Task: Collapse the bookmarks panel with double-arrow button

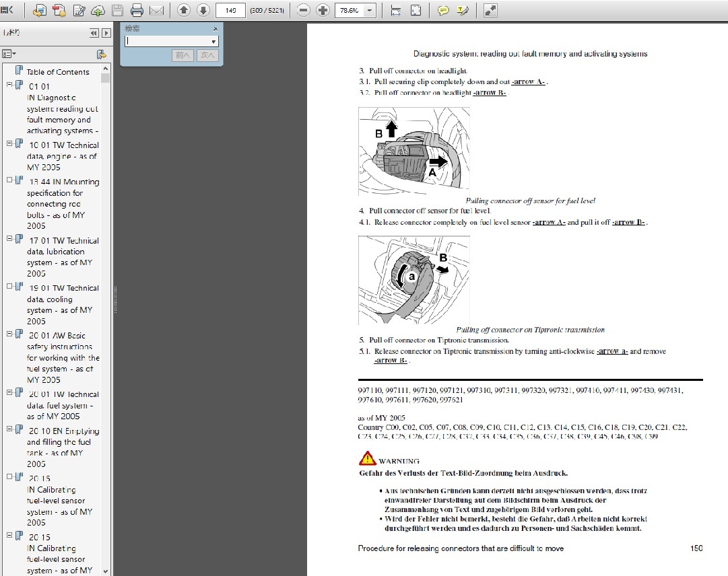Action: click(94, 33)
